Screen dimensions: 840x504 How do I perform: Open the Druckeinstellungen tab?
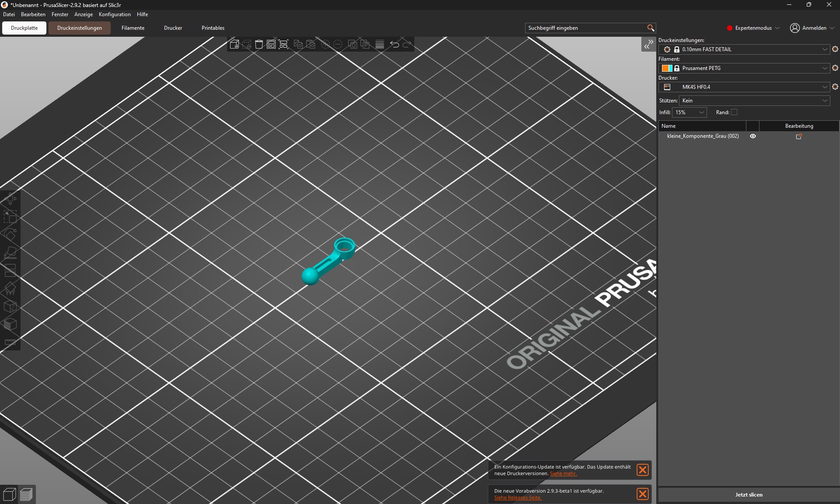pos(80,28)
